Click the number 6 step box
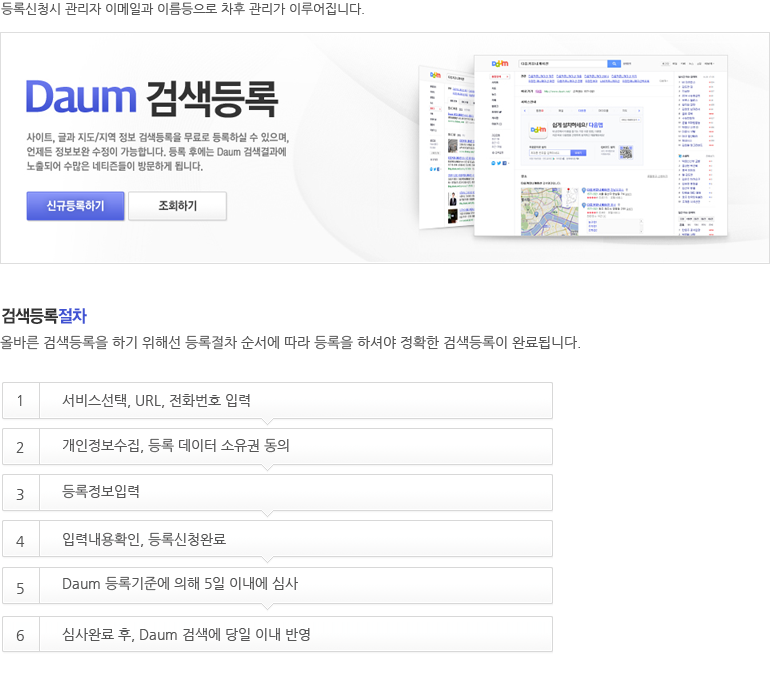The width and height of the screenshot is (770, 683). click(20, 635)
